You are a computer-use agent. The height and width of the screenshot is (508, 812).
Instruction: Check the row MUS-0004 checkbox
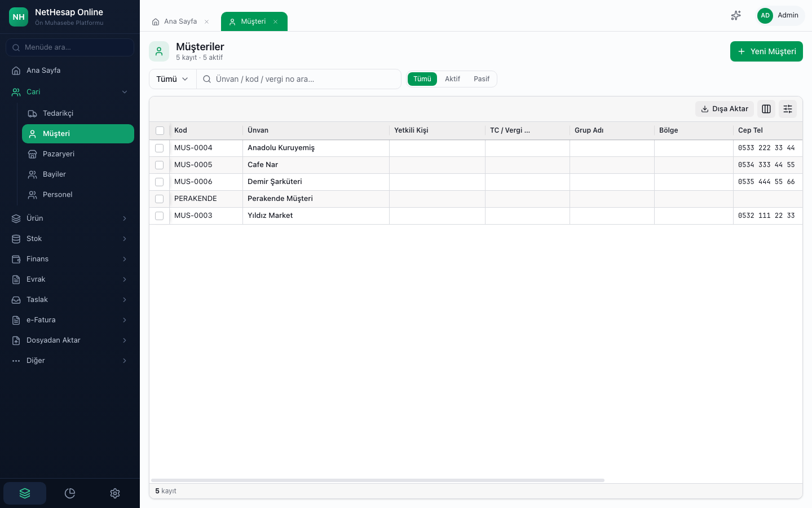[x=160, y=148]
